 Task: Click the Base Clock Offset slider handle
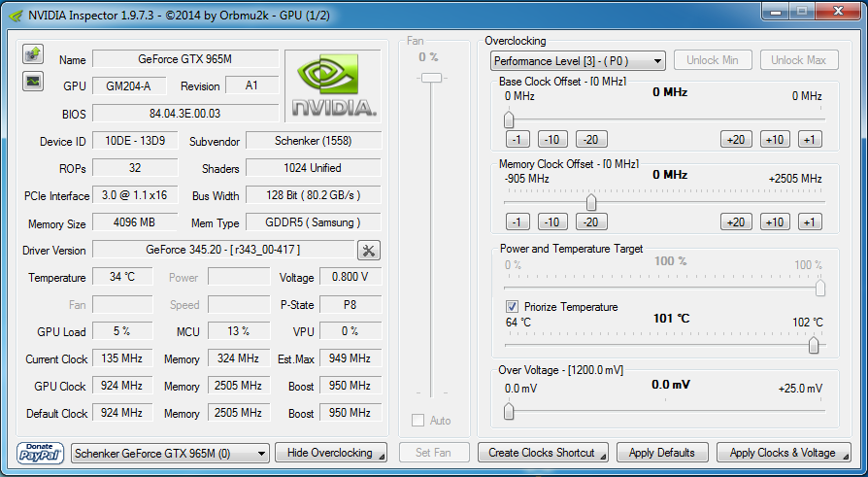click(x=509, y=119)
